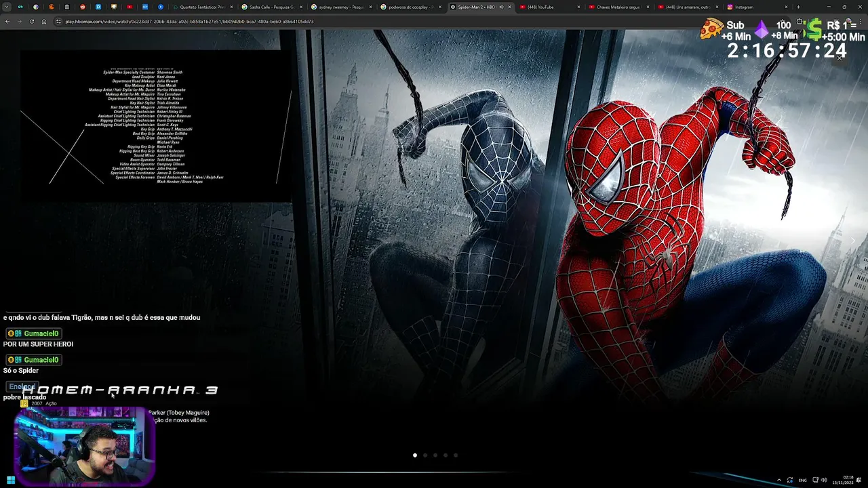Image resolution: width=868 pixels, height=488 pixels.
Task: Switch to the pinned orange C tab
Action: pyautogui.click(x=52, y=7)
